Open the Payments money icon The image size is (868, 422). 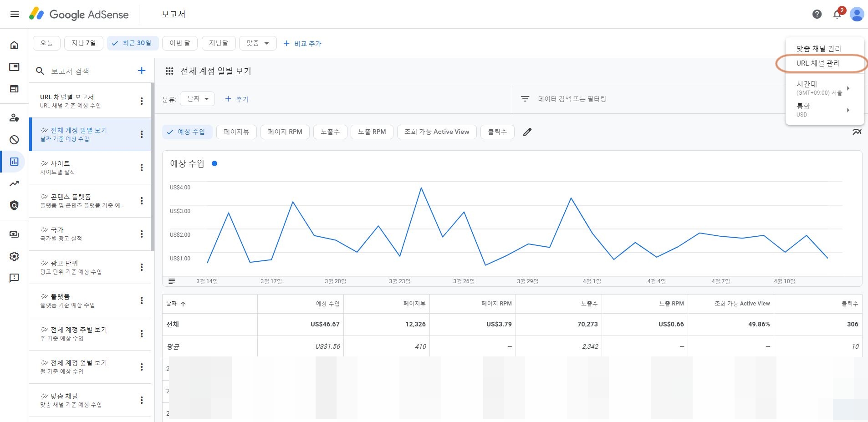pyautogui.click(x=15, y=234)
